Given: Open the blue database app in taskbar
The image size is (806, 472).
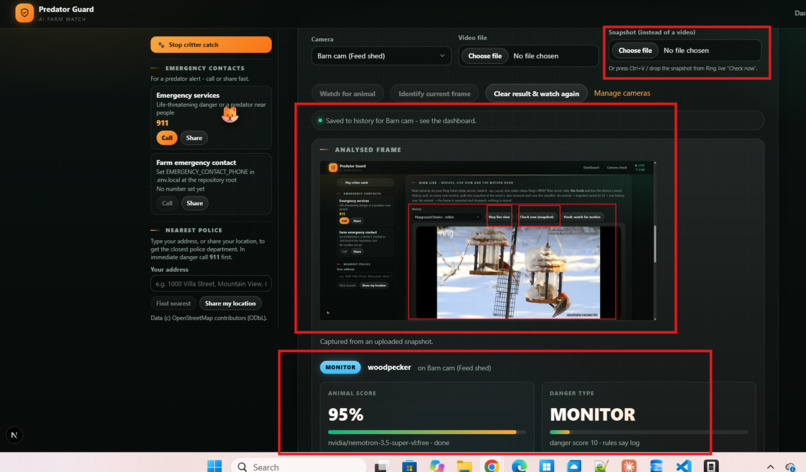Looking at the screenshot, I should 656,466.
